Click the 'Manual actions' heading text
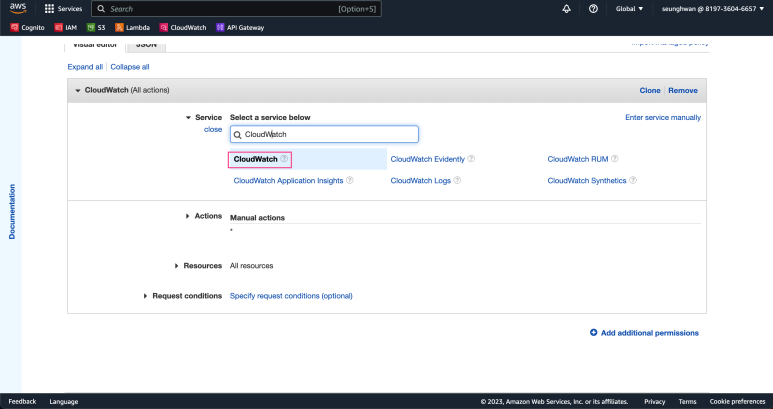Viewport: 773px width, 409px height. (257, 218)
